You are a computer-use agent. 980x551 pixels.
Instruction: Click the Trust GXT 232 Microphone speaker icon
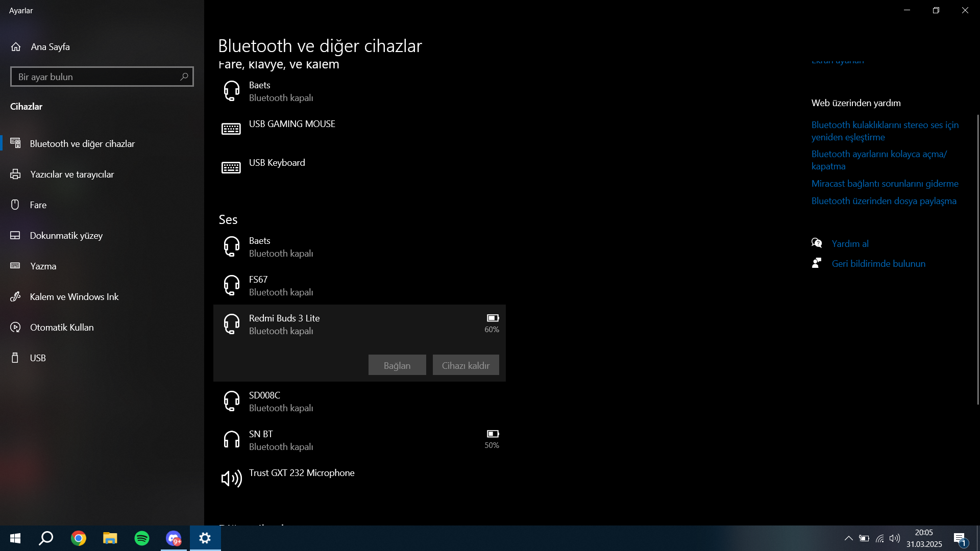coord(231,479)
